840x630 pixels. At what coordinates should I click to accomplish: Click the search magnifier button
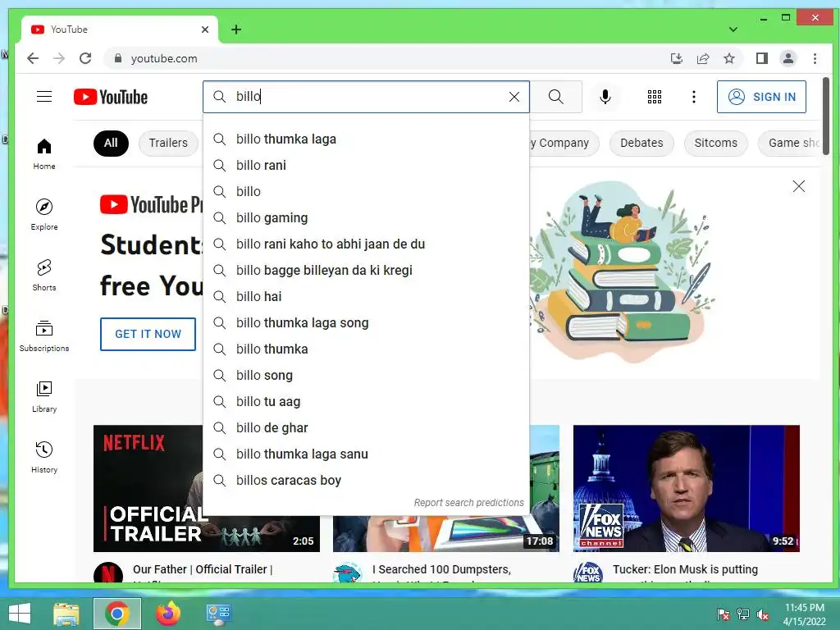(x=556, y=97)
